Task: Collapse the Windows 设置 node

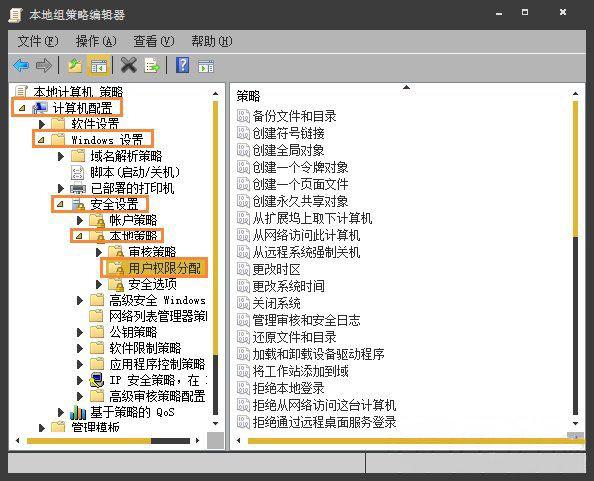Action: click(x=41, y=140)
